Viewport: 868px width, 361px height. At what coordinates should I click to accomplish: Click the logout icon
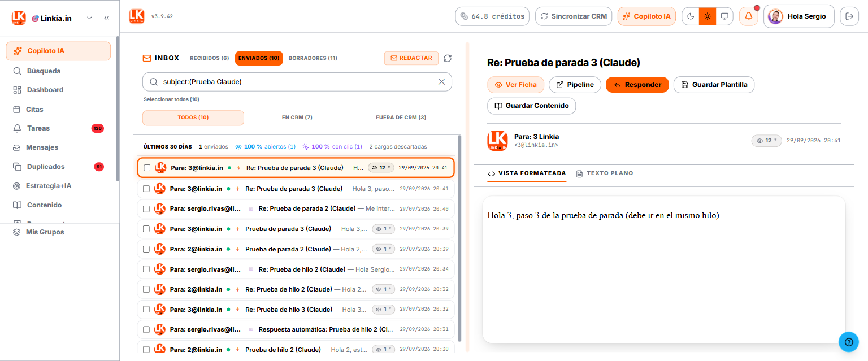point(849,16)
